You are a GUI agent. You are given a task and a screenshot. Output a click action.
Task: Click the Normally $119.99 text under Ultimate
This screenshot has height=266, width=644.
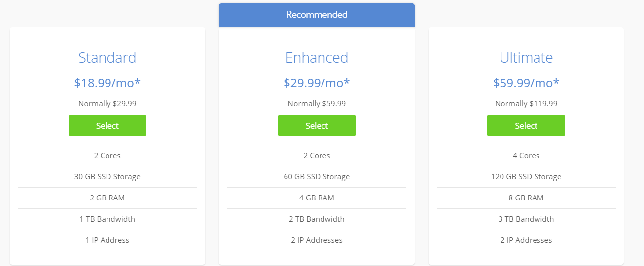coord(526,104)
